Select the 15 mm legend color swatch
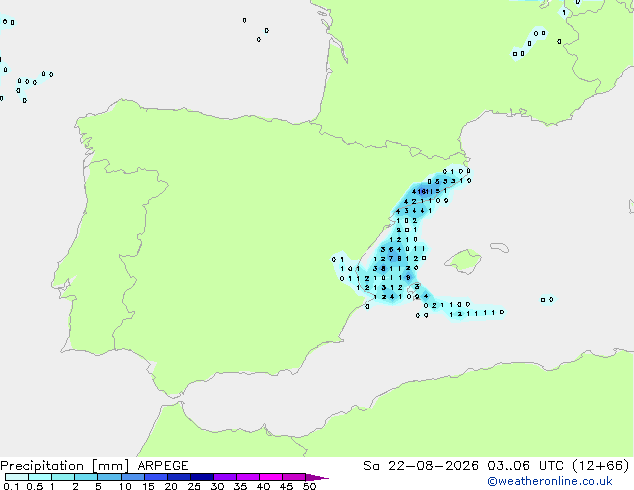634x490 pixels. (156, 477)
